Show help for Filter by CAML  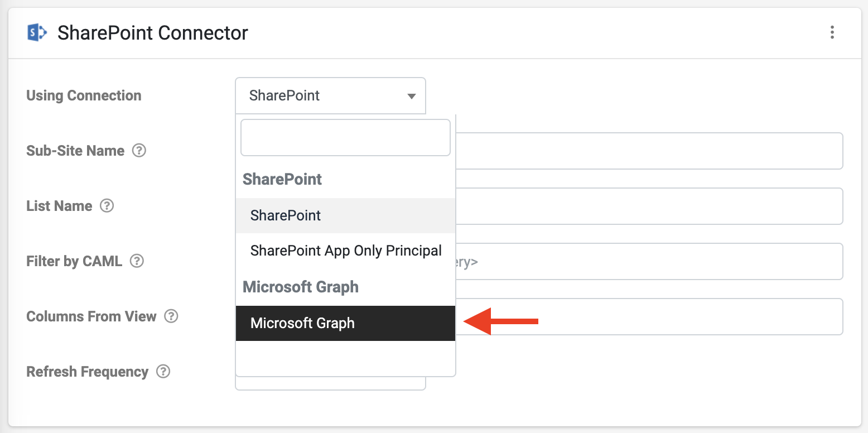coord(137,261)
